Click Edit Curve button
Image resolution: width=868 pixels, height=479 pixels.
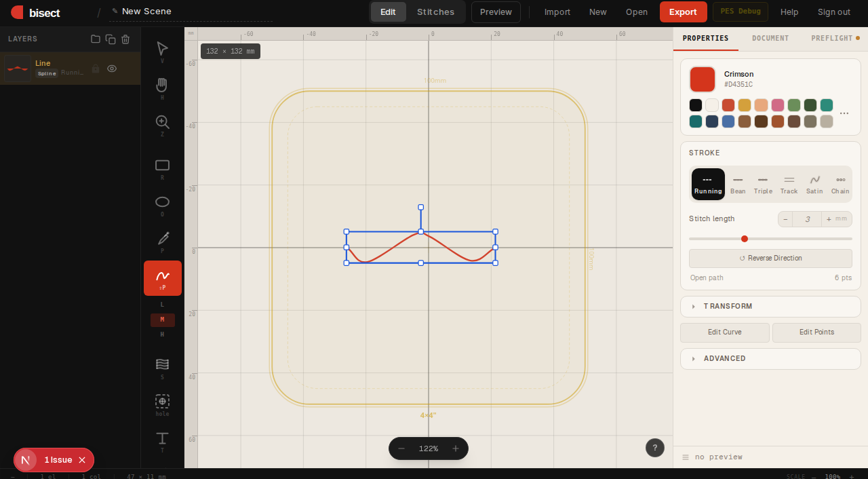coord(725,332)
